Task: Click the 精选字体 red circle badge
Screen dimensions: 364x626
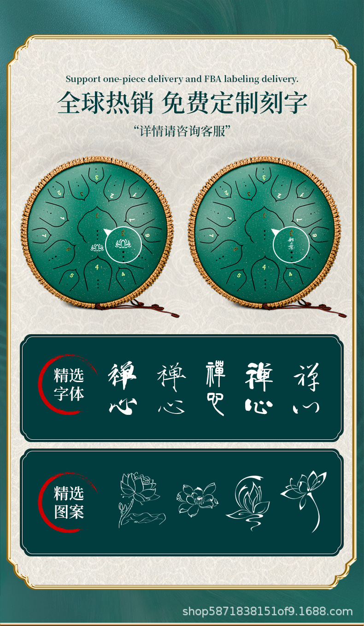Action: pos(68,384)
